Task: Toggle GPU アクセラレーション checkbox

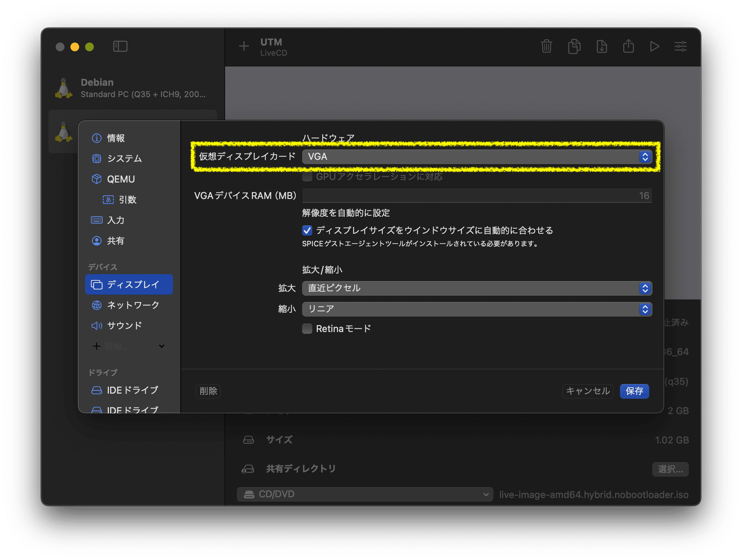Action: [307, 177]
